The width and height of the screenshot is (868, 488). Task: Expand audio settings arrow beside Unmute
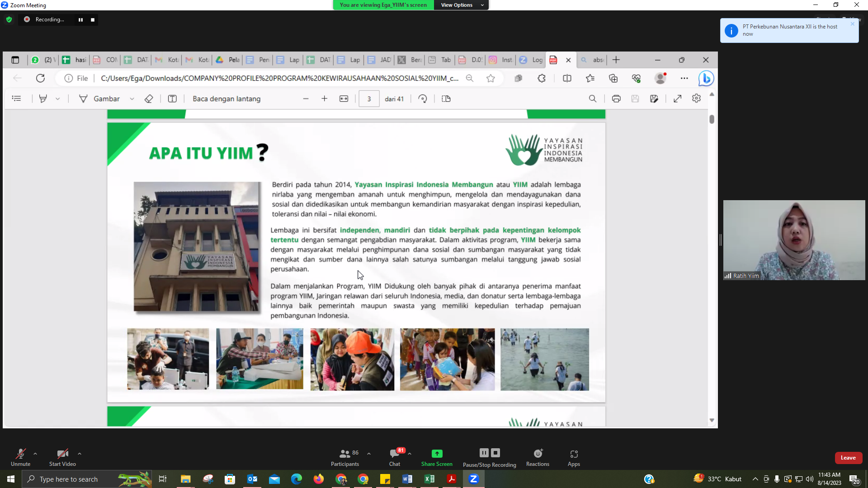tap(35, 453)
